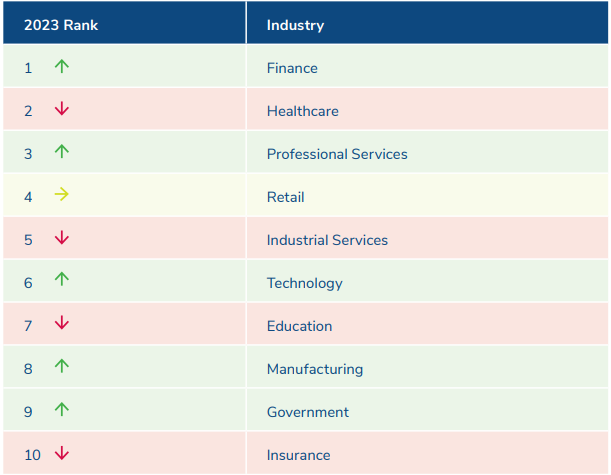Click the green up arrow beside rank 1
The height and width of the screenshot is (475, 611).
point(61,67)
